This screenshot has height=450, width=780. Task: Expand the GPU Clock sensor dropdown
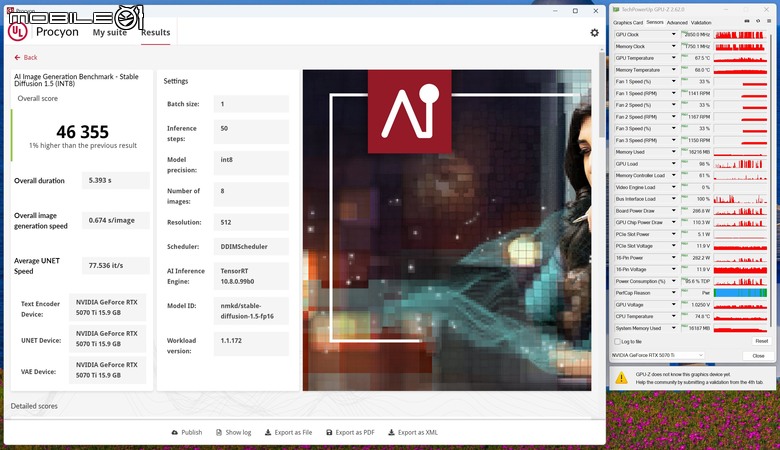coord(673,34)
